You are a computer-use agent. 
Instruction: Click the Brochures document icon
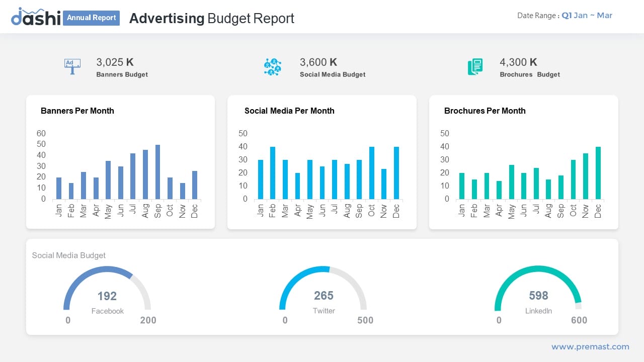[475, 67]
